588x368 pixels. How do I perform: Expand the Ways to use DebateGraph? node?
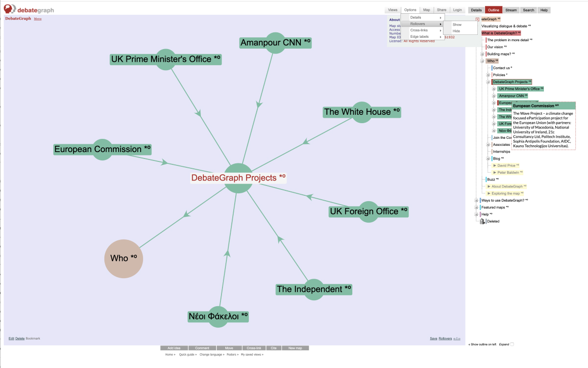[x=477, y=201]
